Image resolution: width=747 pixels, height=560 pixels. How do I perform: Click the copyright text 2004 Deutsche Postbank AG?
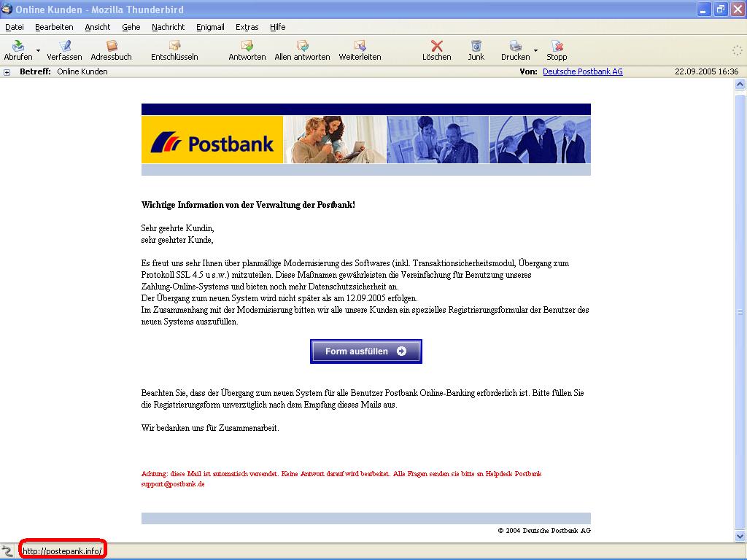[544, 531]
